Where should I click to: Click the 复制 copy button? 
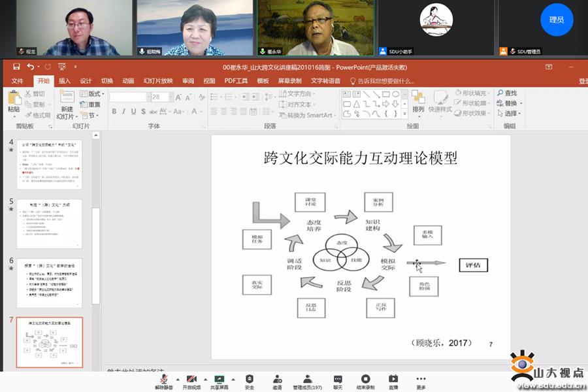click(x=35, y=105)
